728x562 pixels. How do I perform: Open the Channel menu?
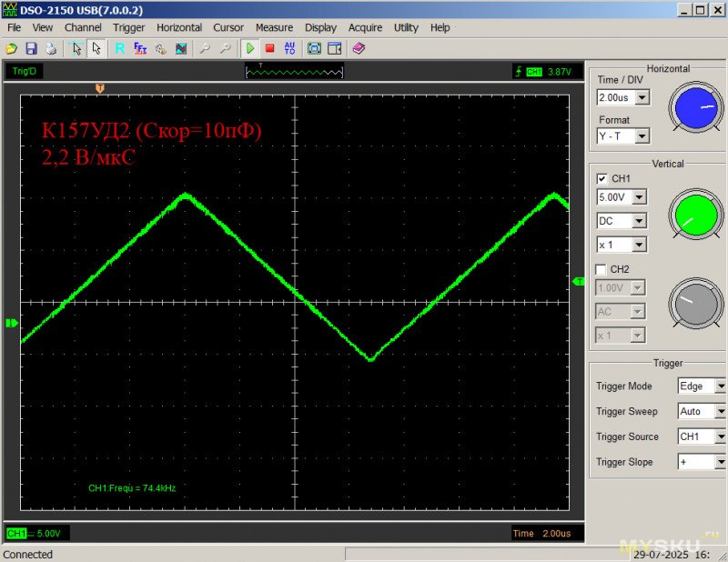[x=83, y=27]
